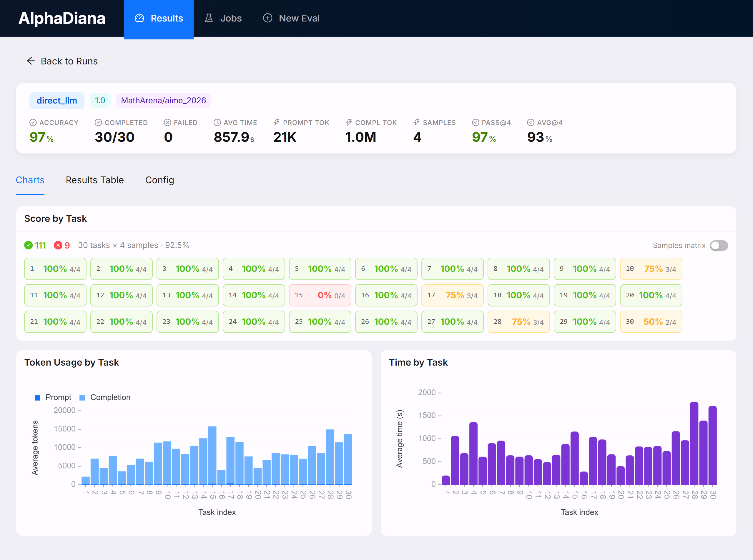This screenshot has width=753, height=560.
Task: Click the 21K prompt tokens value
Action: click(x=285, y=137)
